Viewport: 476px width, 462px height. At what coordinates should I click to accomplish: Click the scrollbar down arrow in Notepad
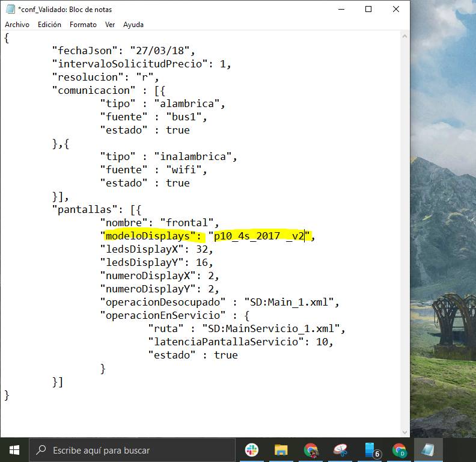click(x=404, y=431)
